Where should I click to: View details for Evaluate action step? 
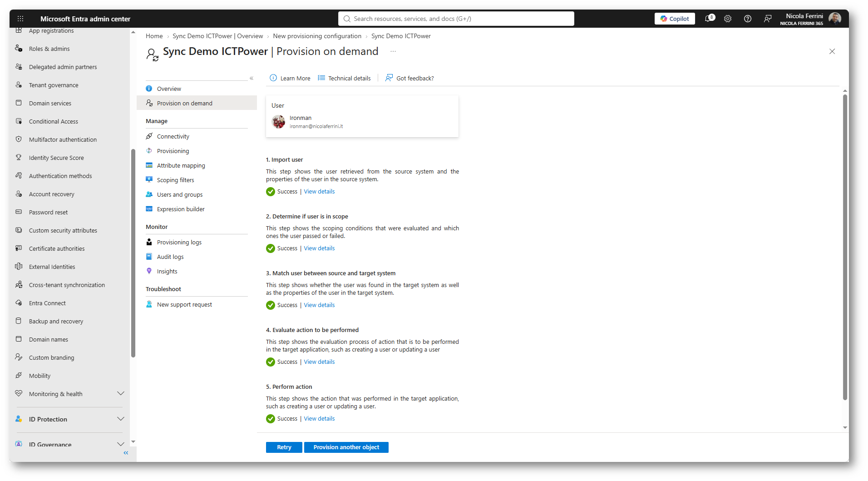[x=319, y=362]
